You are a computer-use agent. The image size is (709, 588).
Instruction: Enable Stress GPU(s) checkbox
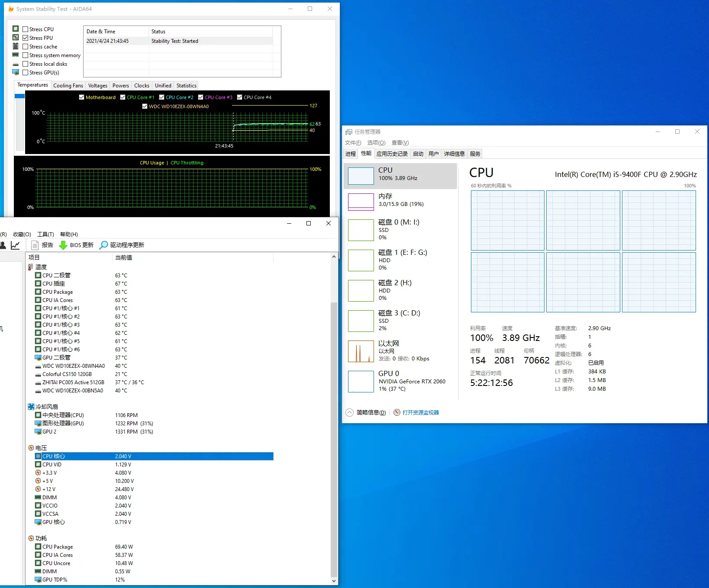tap(26, 72)
